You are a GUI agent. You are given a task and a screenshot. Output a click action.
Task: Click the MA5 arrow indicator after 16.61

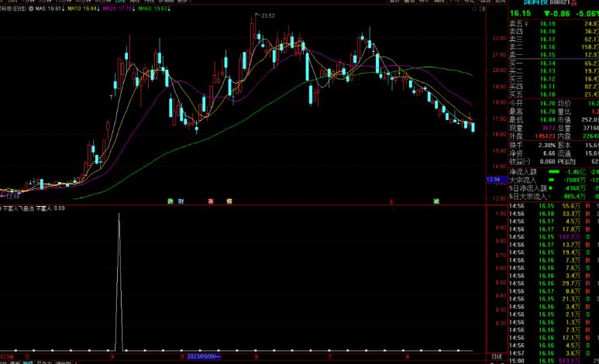(63, 9)
